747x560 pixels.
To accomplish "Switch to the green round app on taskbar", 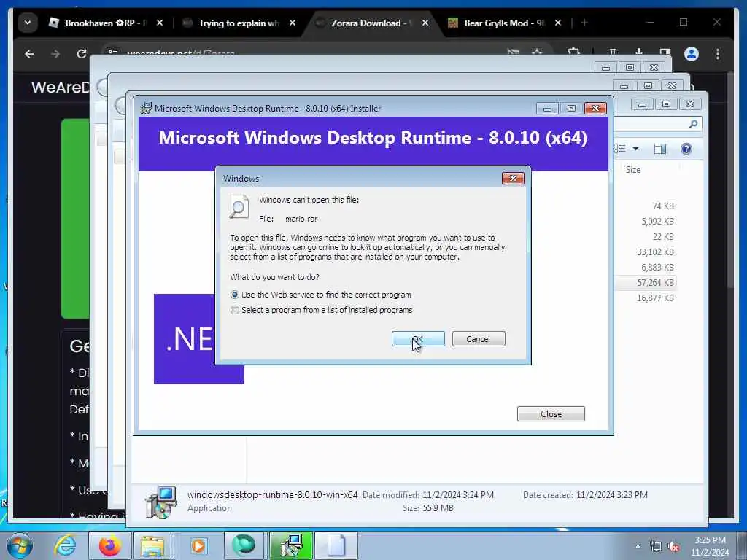I will (x=244, y=545).
